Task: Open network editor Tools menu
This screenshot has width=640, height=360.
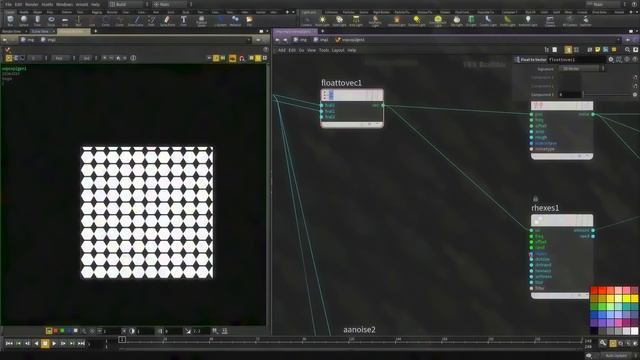Action: (x=324, y=50)
